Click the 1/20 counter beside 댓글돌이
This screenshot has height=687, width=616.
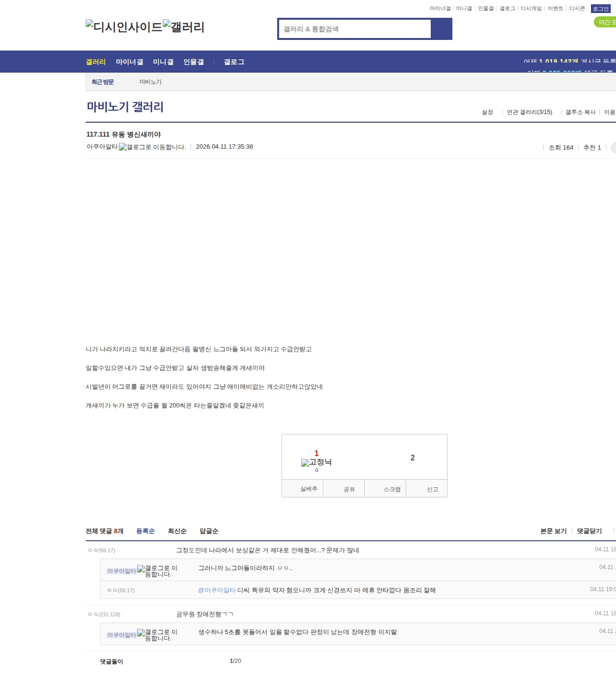[x=235, y=661]
